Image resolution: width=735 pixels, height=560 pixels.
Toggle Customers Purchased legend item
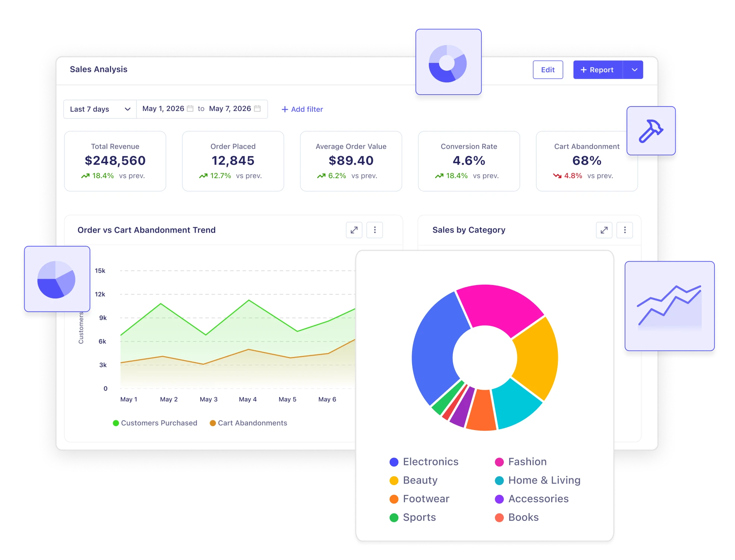point(155,423)
